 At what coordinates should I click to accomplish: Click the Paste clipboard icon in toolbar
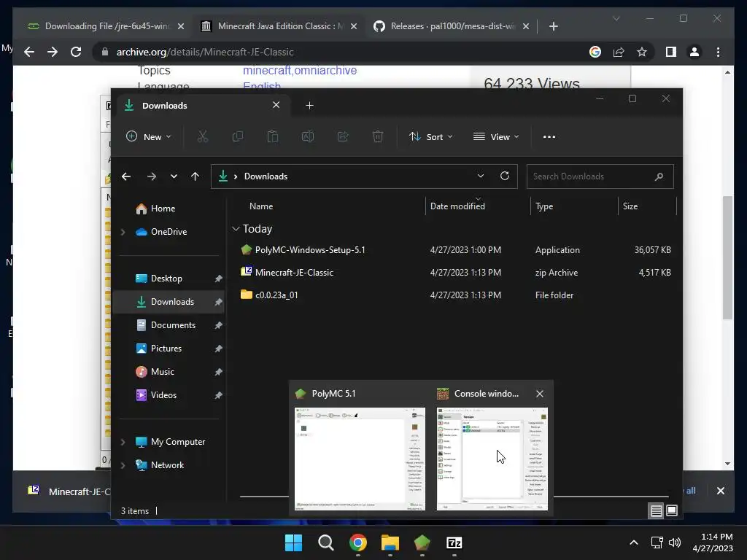click(x=273, y=136)
